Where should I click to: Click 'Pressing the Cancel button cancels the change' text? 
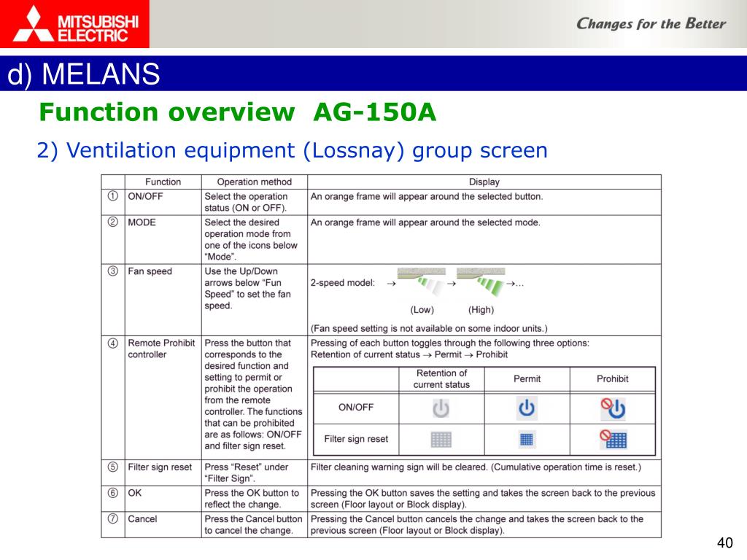[x=477, y=525]
